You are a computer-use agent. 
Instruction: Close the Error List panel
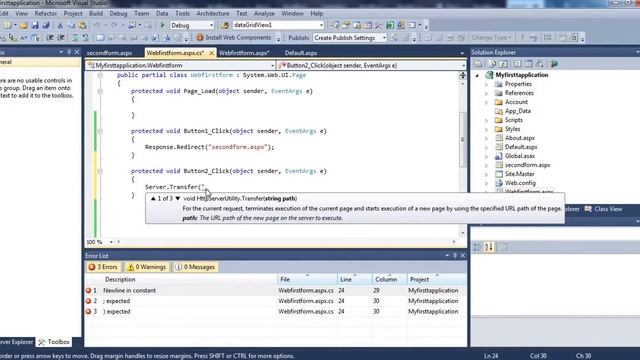[x=463, y=256]
